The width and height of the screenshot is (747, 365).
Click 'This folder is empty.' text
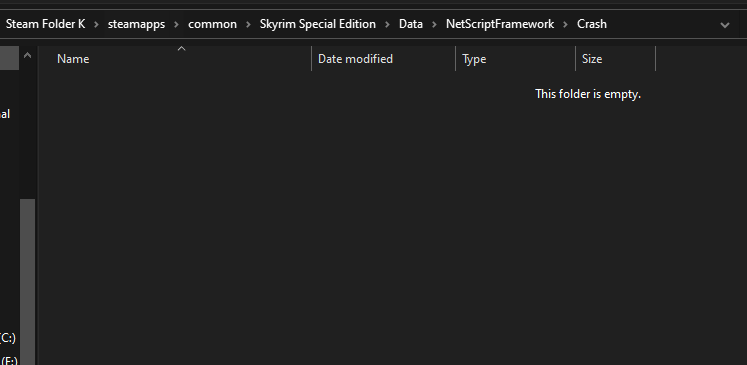coord(588,94)
